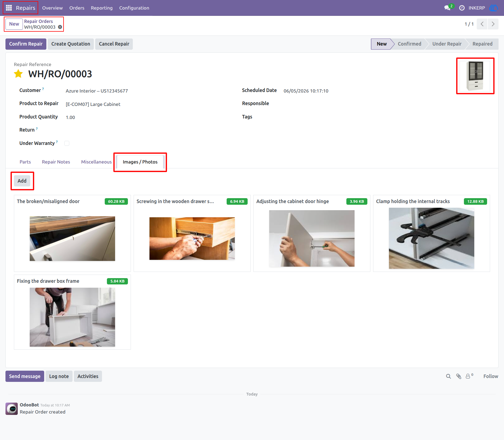Click the search messages magnifier icon

click(x=448, y=376)
